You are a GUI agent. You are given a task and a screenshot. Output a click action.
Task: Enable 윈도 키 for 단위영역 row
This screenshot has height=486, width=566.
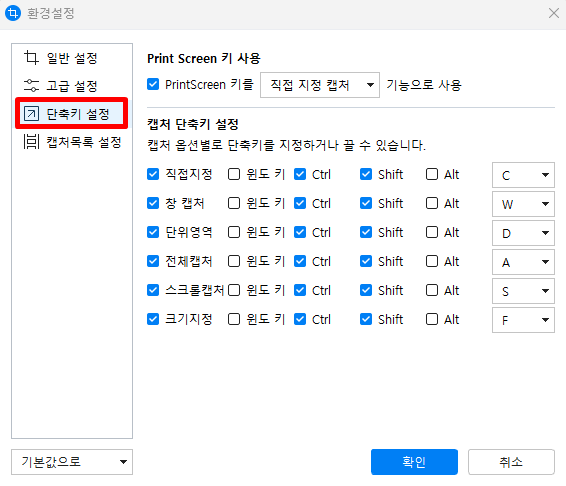coord(234,232)
